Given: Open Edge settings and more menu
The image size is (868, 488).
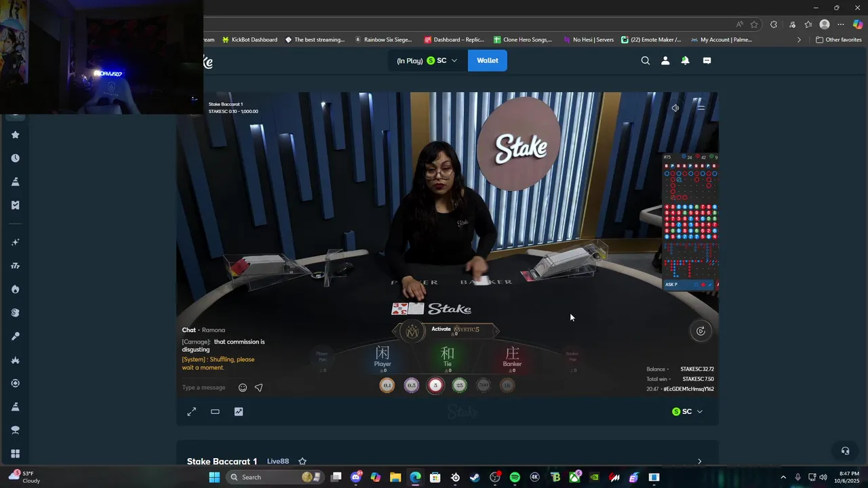Looking at the screenshot, I should 841,24.
